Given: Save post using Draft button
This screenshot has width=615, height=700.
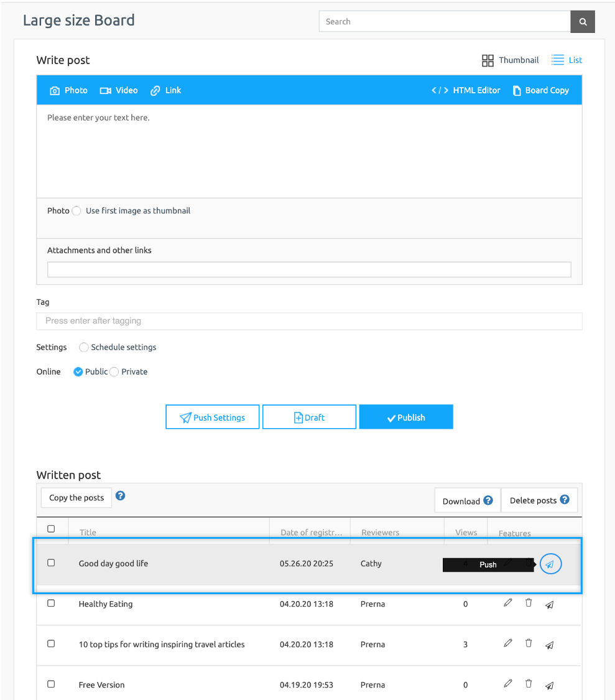Looking at the screenshot, I should click(x=309, y=417).
